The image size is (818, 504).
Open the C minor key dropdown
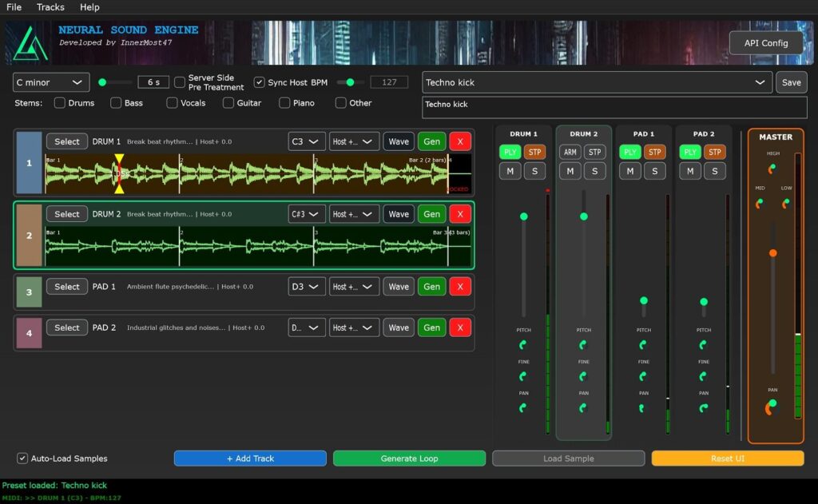pyautogui.click(x=50, y=82)
